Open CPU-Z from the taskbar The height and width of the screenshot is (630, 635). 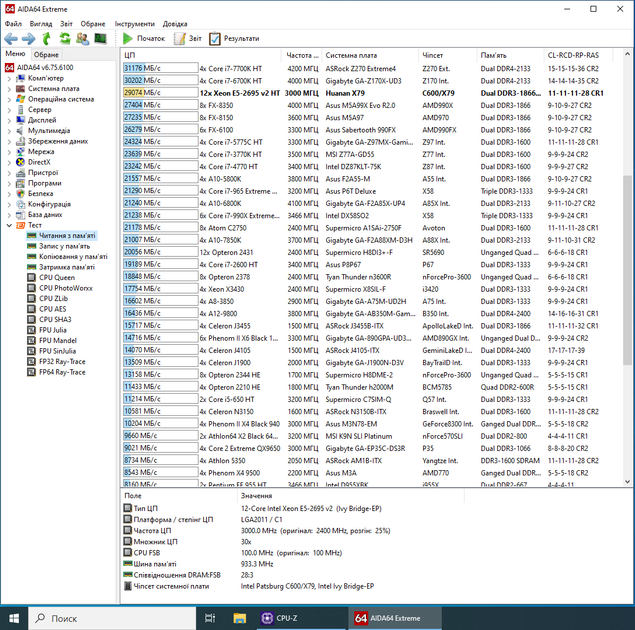point(279,618)
